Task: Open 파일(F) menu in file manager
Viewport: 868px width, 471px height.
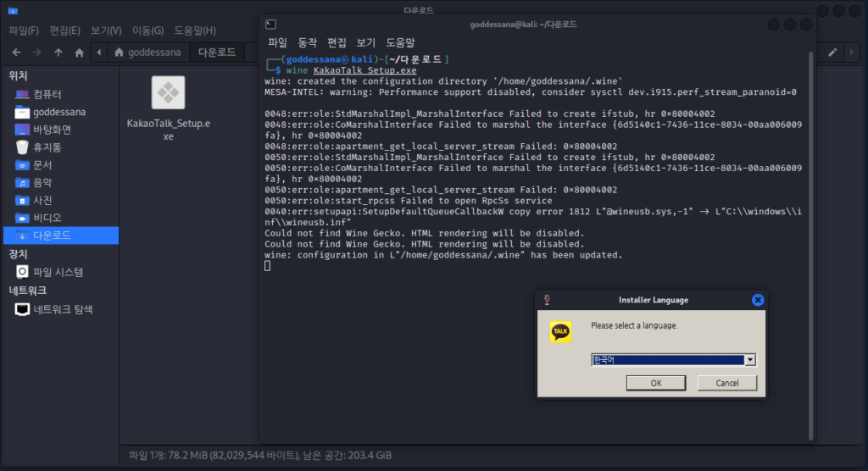Action: pyautogui.click(x=24, y=30)
